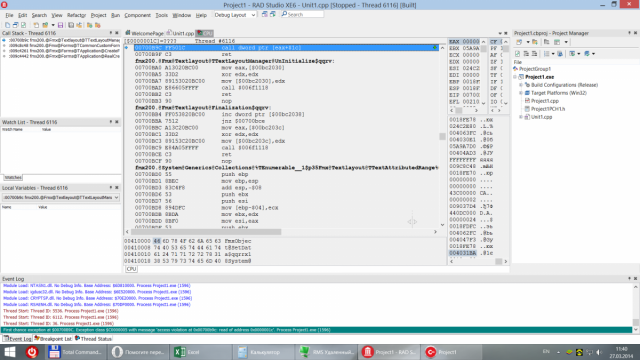Select ProjectGroup1 in Project Manager
640x360 pixels.
tap(535, 69)
